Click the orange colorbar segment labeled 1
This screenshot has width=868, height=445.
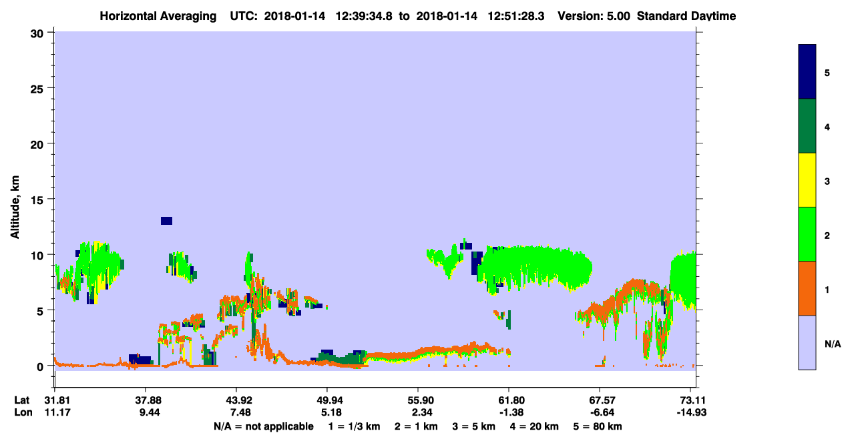(x=807, y=288)
